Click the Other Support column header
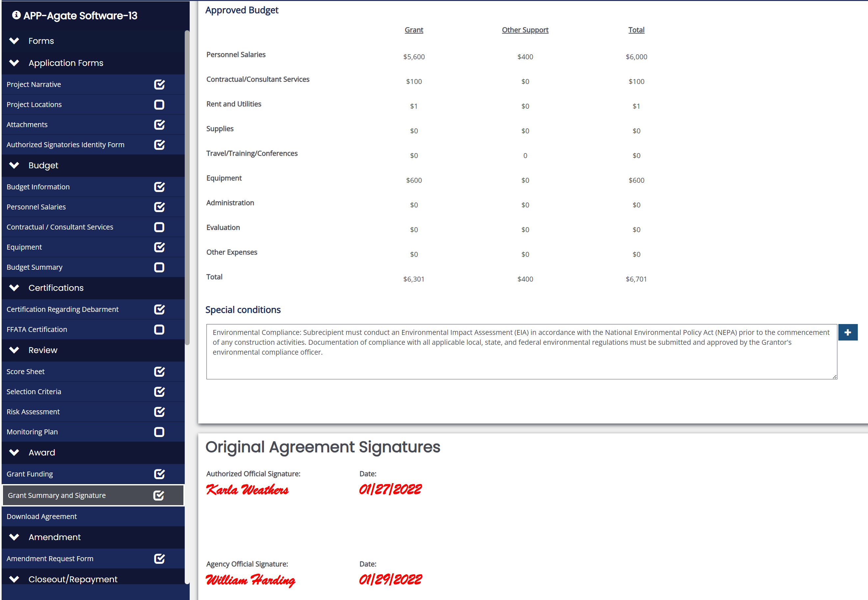This screenshot has height=600, width=868. click(525, 30)
